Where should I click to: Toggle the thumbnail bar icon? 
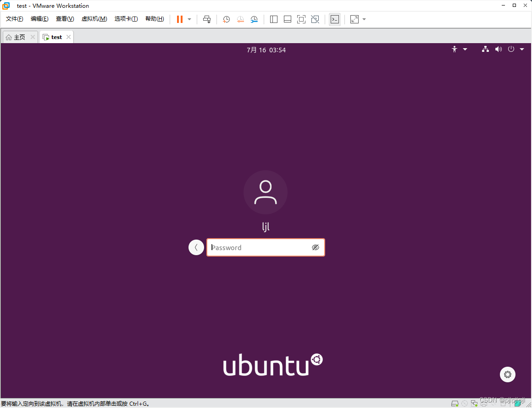click(x=288, y=19)
